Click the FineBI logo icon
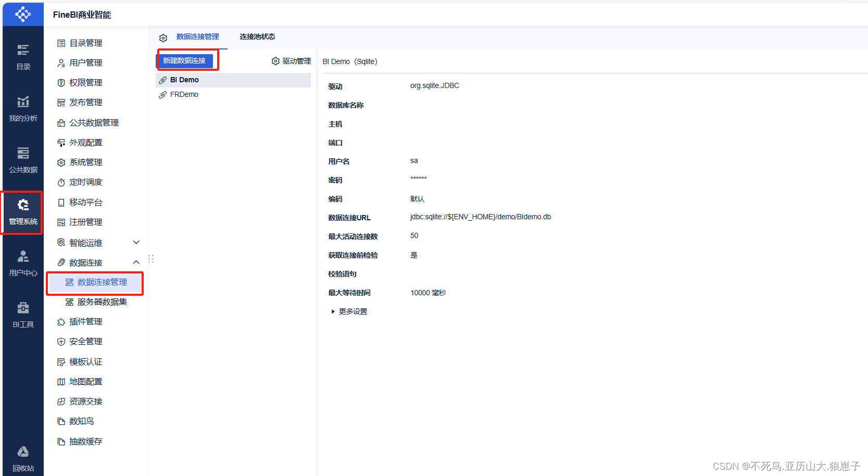This screenshot has height=476, width=868. pyautogui.click(x=22, y=14)
